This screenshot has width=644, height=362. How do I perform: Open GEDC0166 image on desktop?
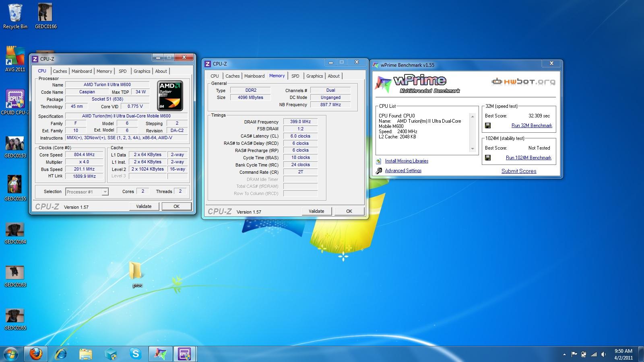pos(45,16)
